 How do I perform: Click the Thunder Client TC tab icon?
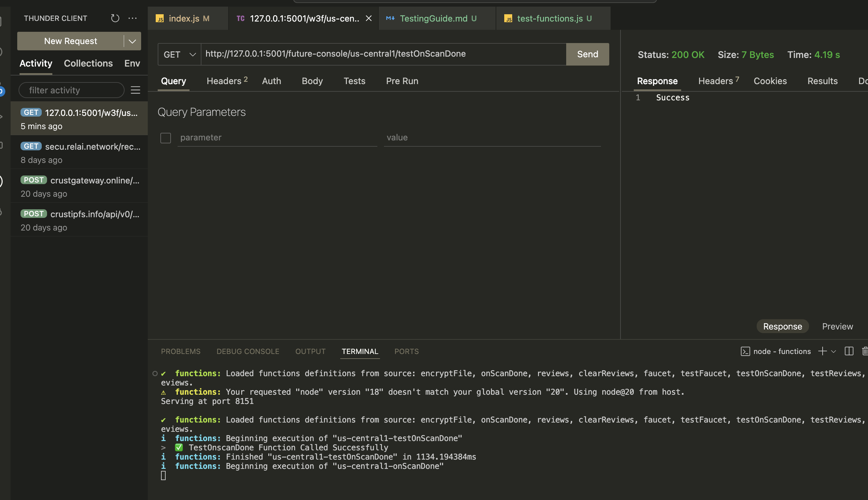[x=241, y=18]
